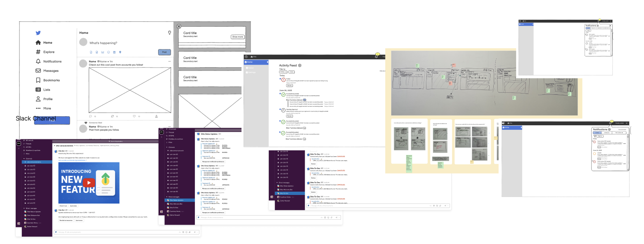Screen dimensions: 644x244
Task: Click the red Failed status icon
Action: click(x=283, y=80)
